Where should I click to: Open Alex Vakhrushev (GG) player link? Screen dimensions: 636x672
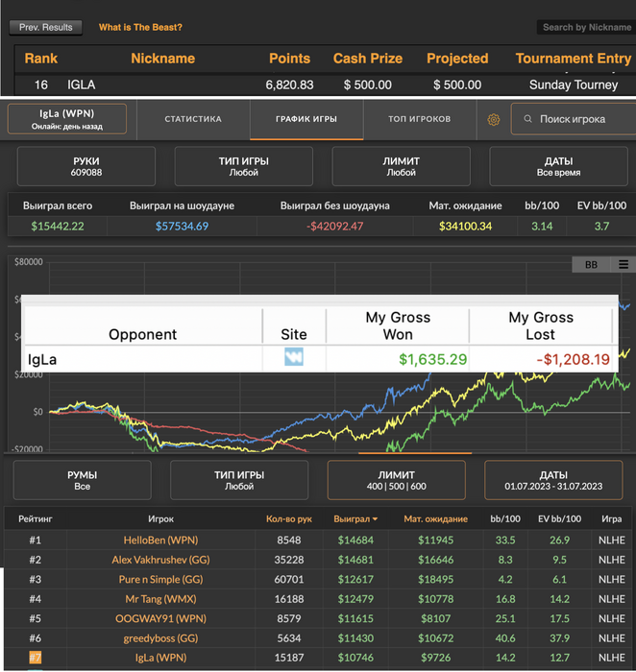click(160, 560)
